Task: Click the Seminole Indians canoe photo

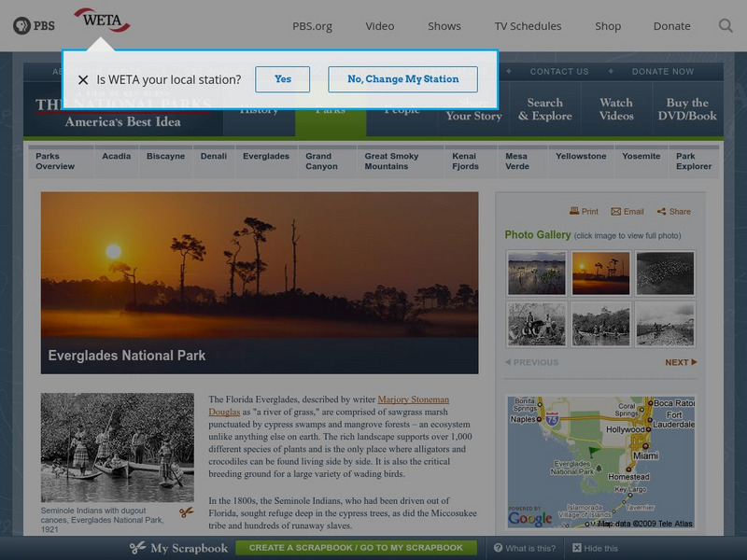Action: (x=118, y=448)
